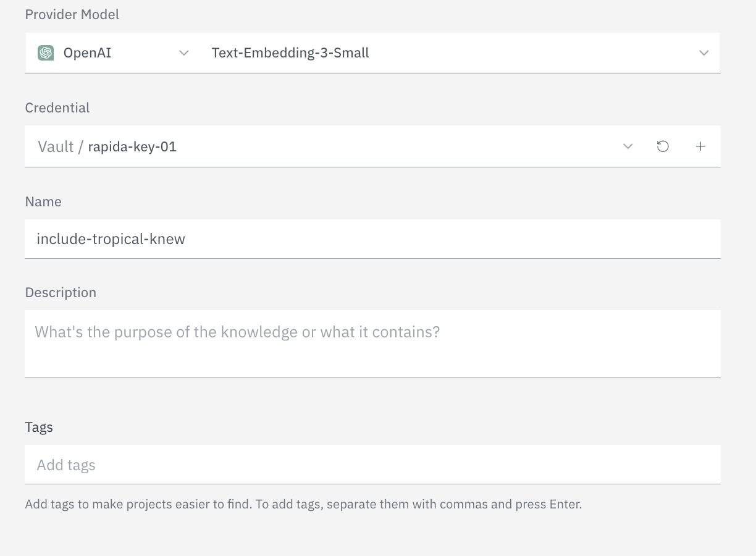This screenshot has width=756, height=556.
Task: Focus the Name field with include-tropical-knew
Action: click(371, 239)
